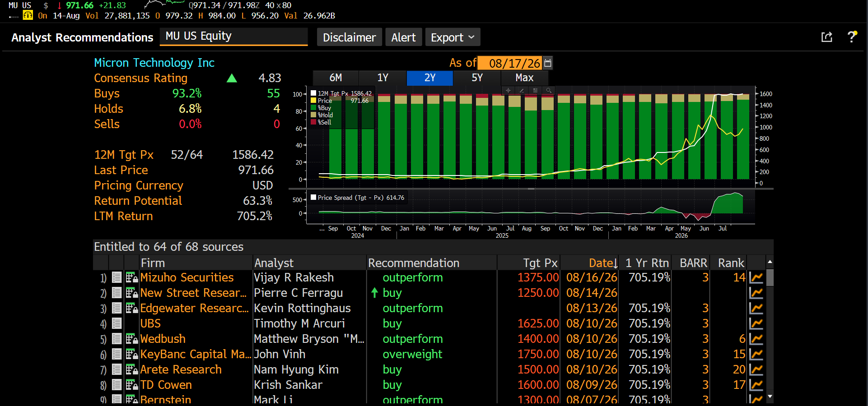Click the Consensus Rating label
The image size is (868, 406).
(x=140, y=78)
